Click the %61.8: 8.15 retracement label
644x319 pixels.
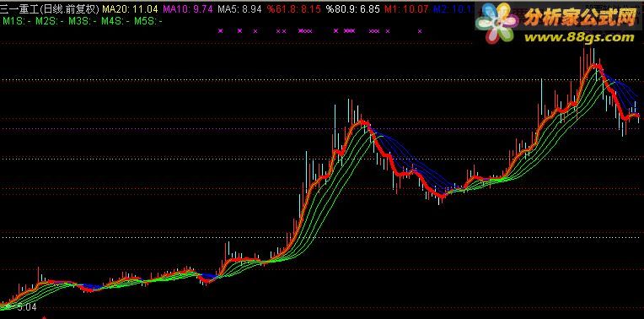pyautogui.click(x=293, y=9)
